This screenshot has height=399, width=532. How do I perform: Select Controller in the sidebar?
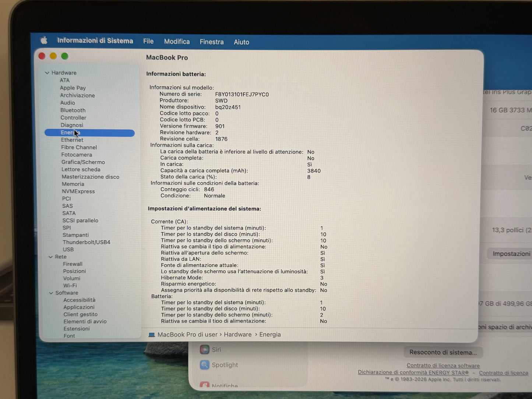(73, 118)
